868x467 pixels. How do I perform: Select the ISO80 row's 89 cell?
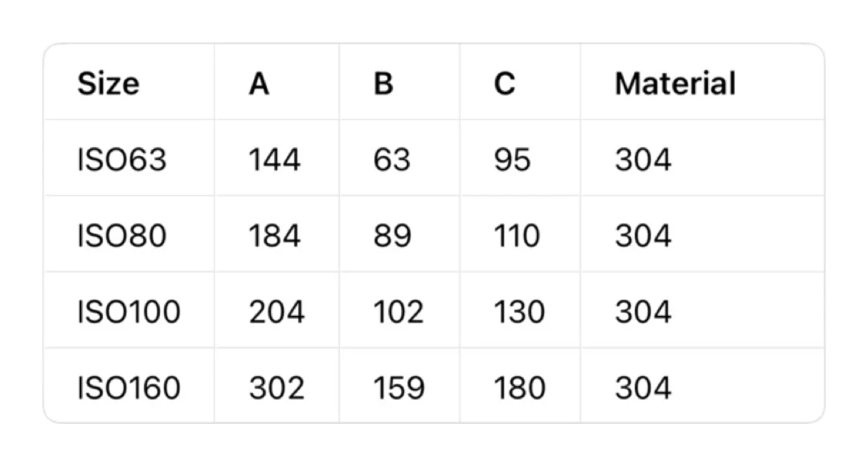coord(392,236)
